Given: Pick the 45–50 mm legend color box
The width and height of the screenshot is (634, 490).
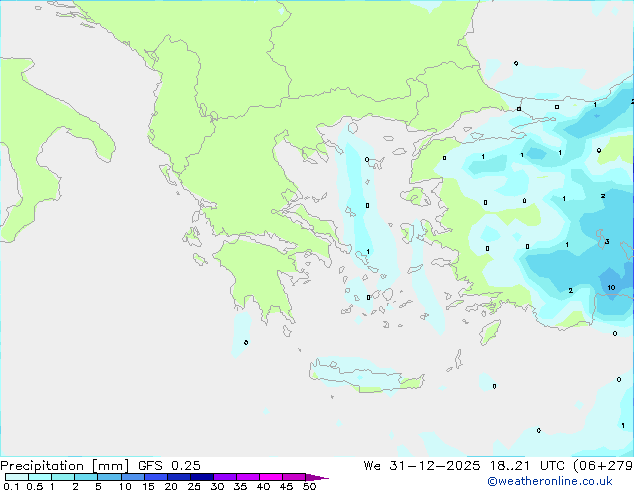Looking at the screenshot, I should click(x=294, y=477).
